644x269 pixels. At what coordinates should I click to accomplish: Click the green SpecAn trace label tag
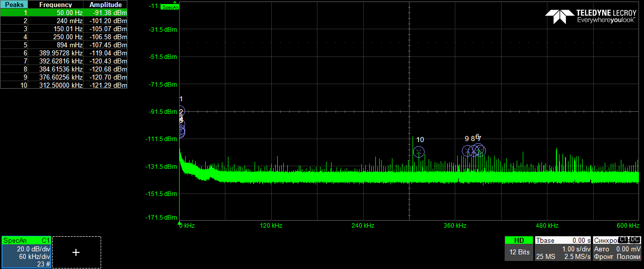(170, 8)
